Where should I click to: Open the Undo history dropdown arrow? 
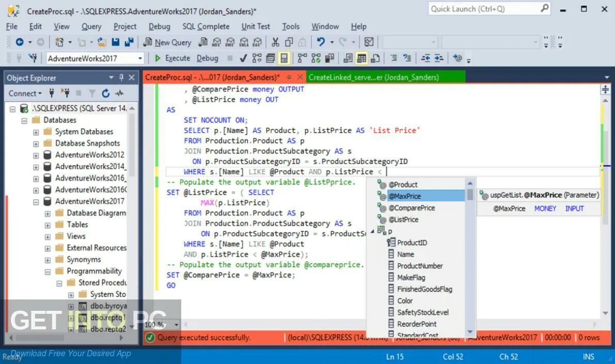332,42
